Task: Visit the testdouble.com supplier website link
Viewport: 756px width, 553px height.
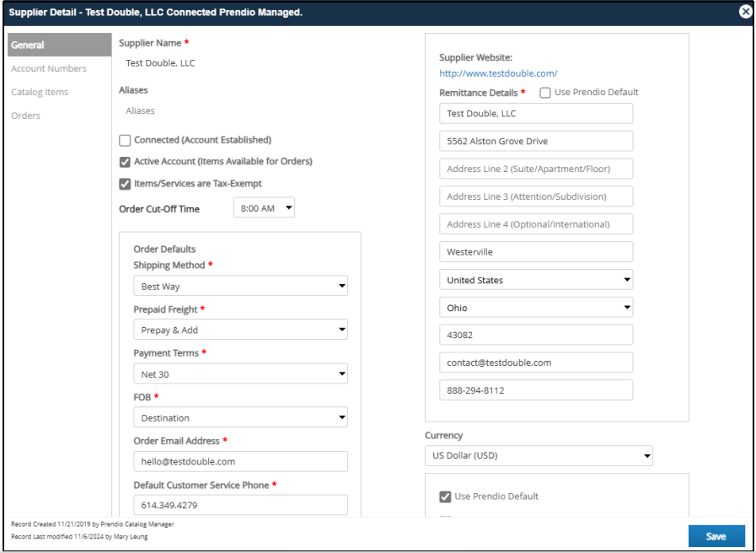Action: 498,73
